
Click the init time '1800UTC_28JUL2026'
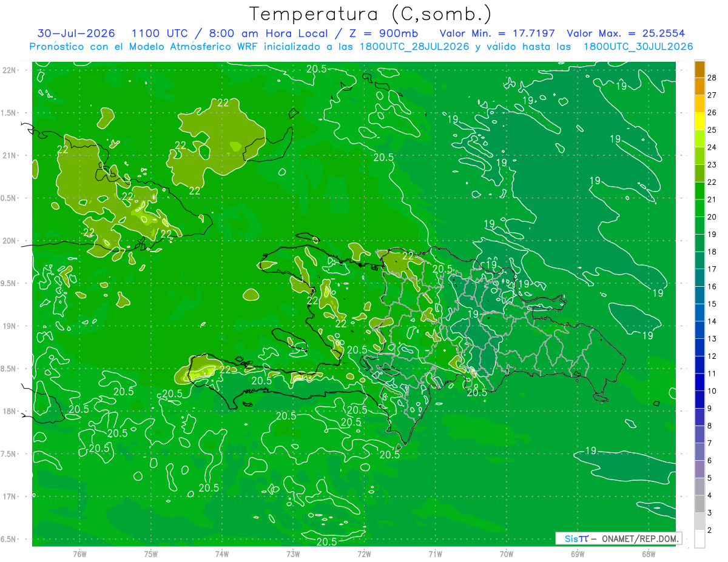(x=414, y=47)
